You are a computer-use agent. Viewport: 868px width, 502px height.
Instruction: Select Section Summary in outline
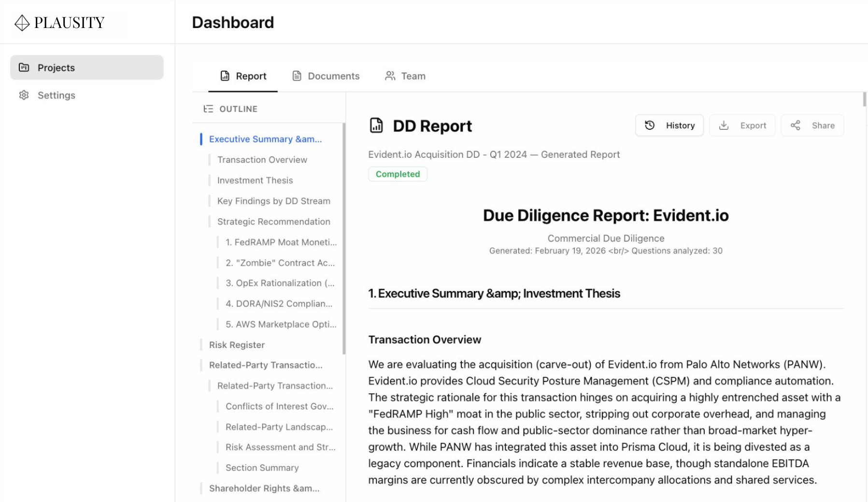(x=262, y=468)
